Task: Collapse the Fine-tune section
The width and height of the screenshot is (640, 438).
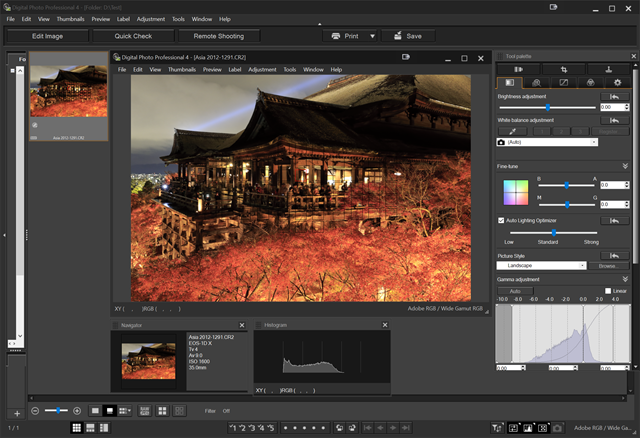Action: (625, 166)
